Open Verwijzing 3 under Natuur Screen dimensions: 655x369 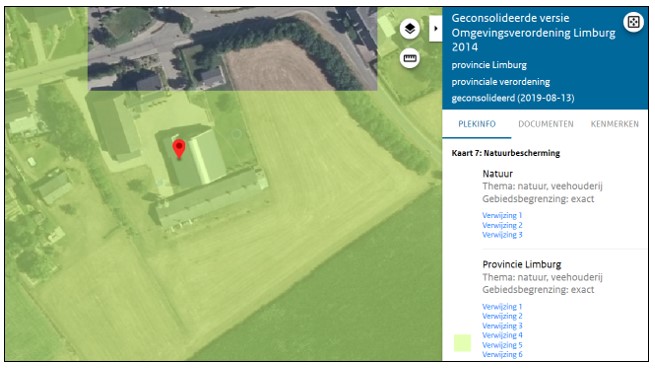[x=502, y=234]
